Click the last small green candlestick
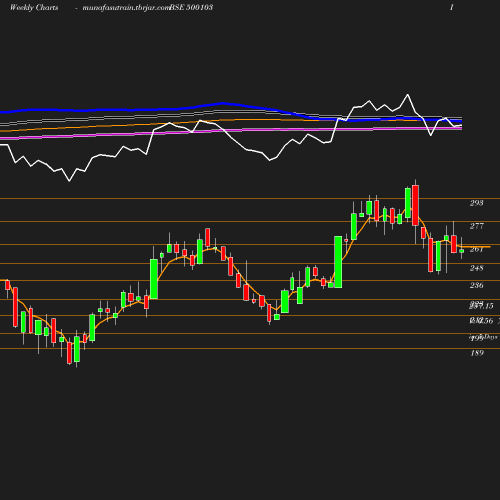 (x=462, y=251)
